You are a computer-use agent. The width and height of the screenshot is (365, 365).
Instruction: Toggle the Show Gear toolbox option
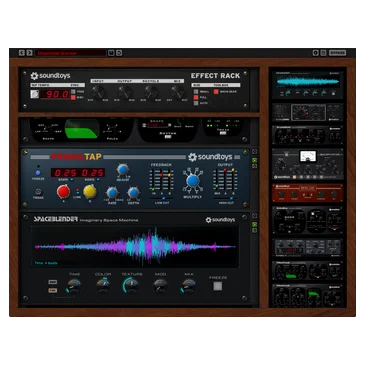pos(216,91)
